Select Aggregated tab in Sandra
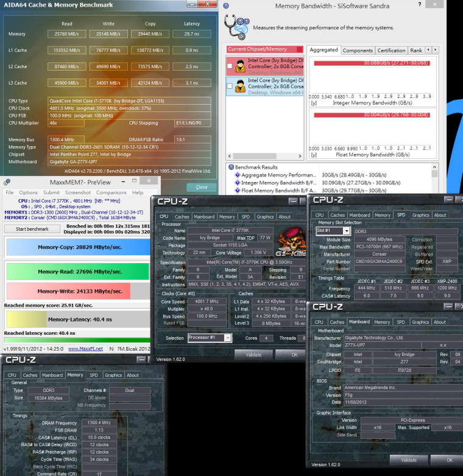Screen dimensions: 463x476 click(x=323, y=50)
